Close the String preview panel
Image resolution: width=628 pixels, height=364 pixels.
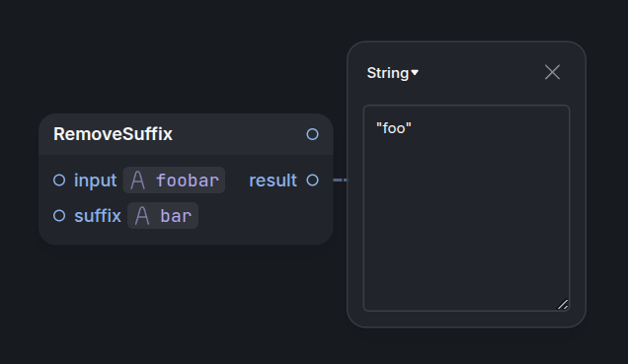click(552, 72)
